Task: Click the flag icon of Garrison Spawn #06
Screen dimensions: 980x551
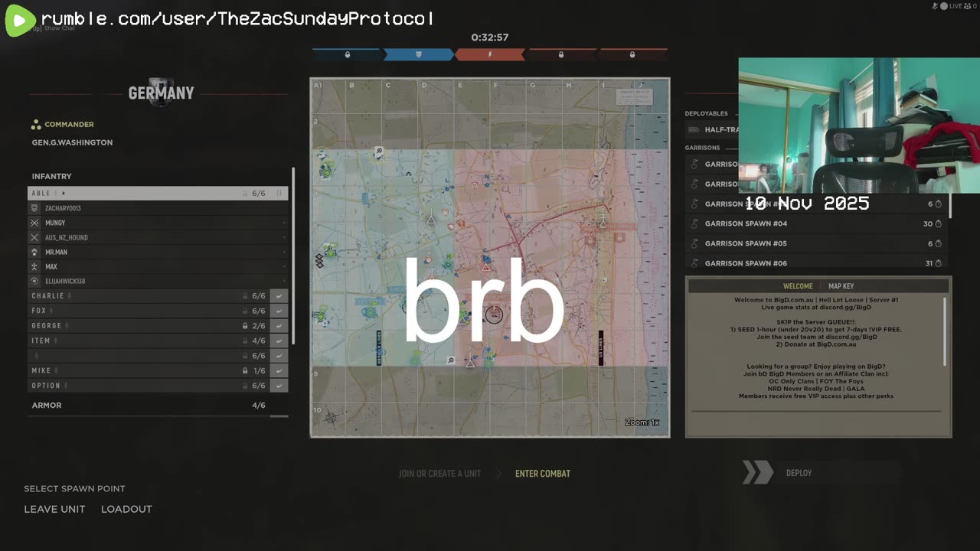Action: coord(694,263)
